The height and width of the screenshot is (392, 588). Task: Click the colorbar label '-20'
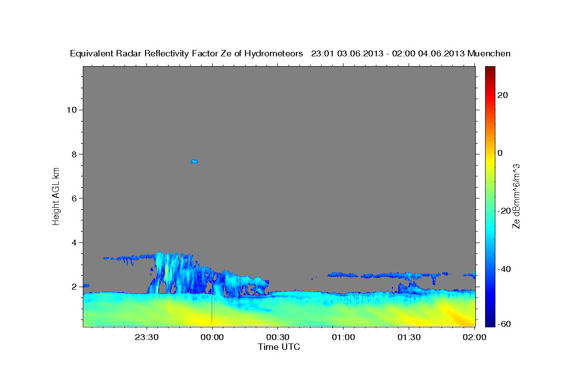tap(505, 211)
